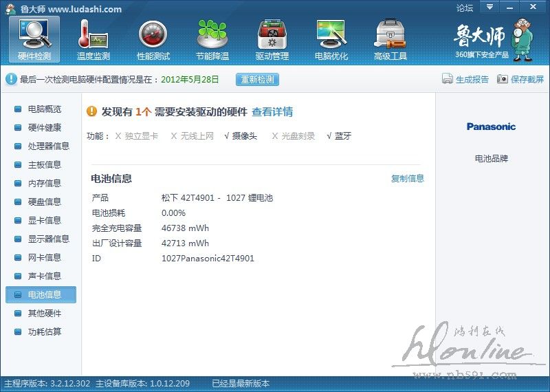Click the 保存截屏 camera icon

[x=503, y=79]
